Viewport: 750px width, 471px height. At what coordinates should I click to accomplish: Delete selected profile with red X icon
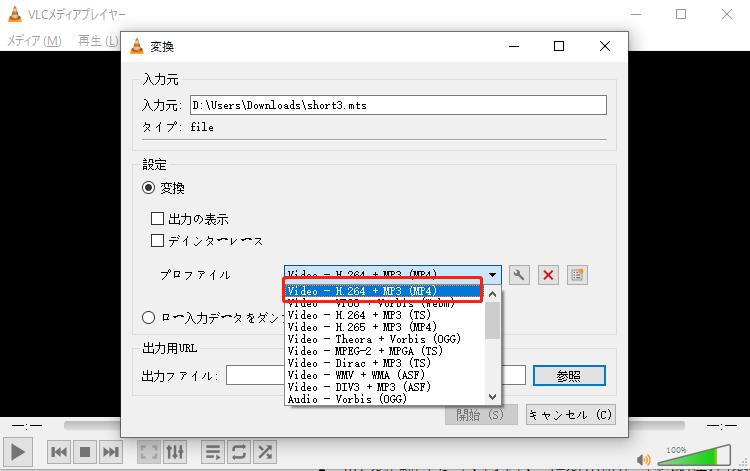[x=548, y=275]
